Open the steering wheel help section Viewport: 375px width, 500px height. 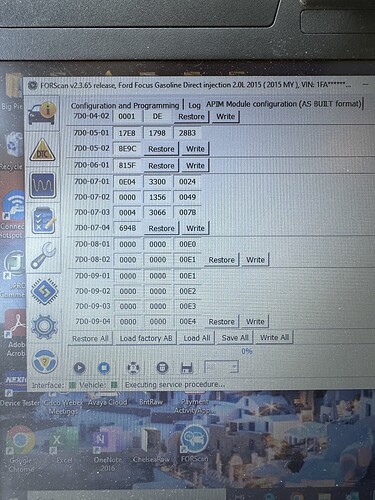click(45, 362)
